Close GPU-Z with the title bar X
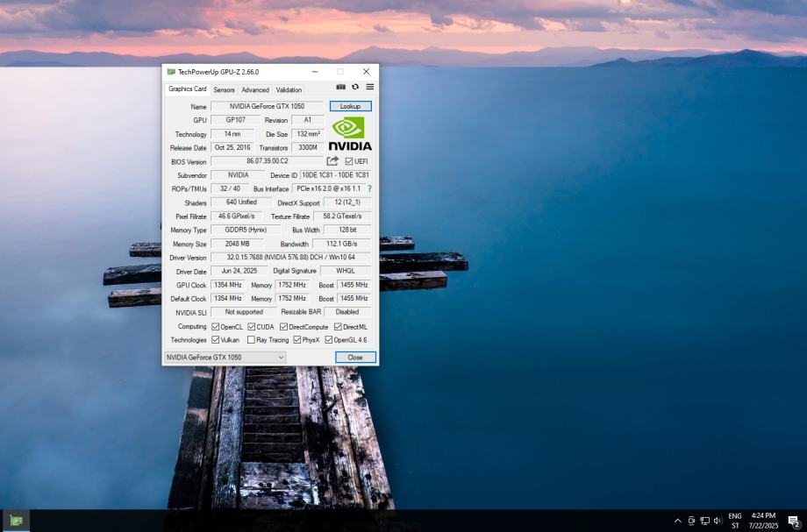The image size is (807, 532). point(366,72)
